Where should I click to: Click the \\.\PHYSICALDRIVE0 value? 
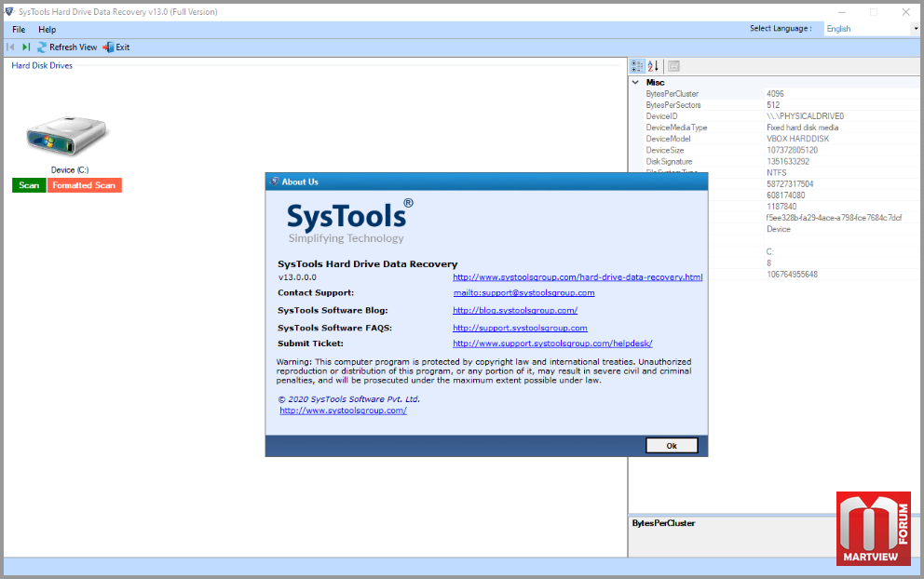point(805,116)
